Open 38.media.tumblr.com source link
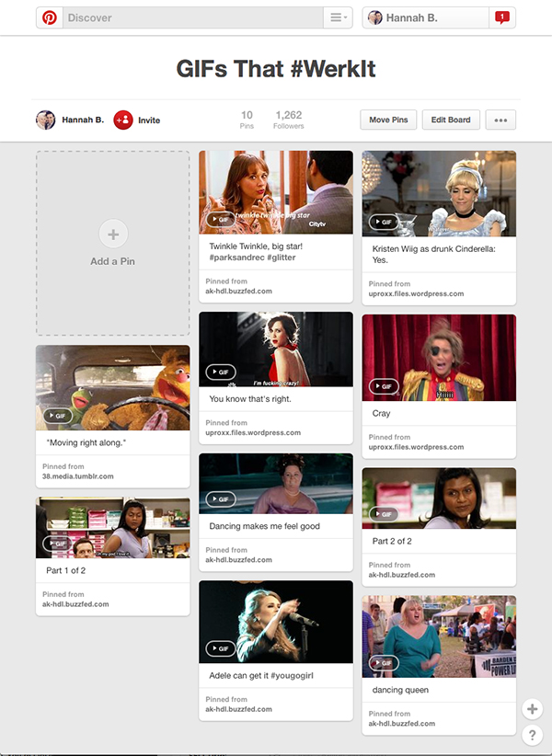This screenshot has height=756, width=552. tap(78, 476)
